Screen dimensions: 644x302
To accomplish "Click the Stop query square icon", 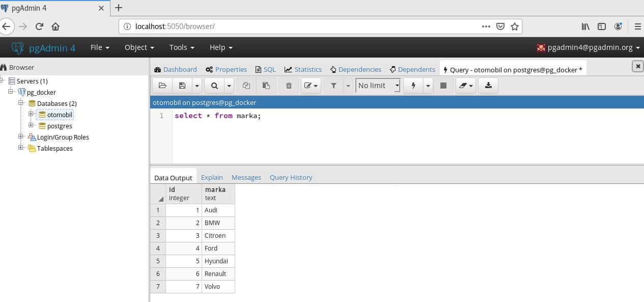I will click(443, 86).
